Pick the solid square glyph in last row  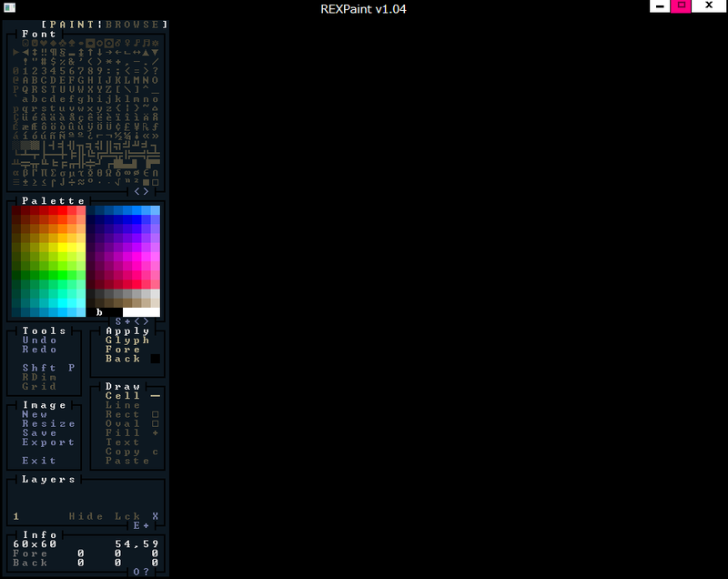click(146, 182)
